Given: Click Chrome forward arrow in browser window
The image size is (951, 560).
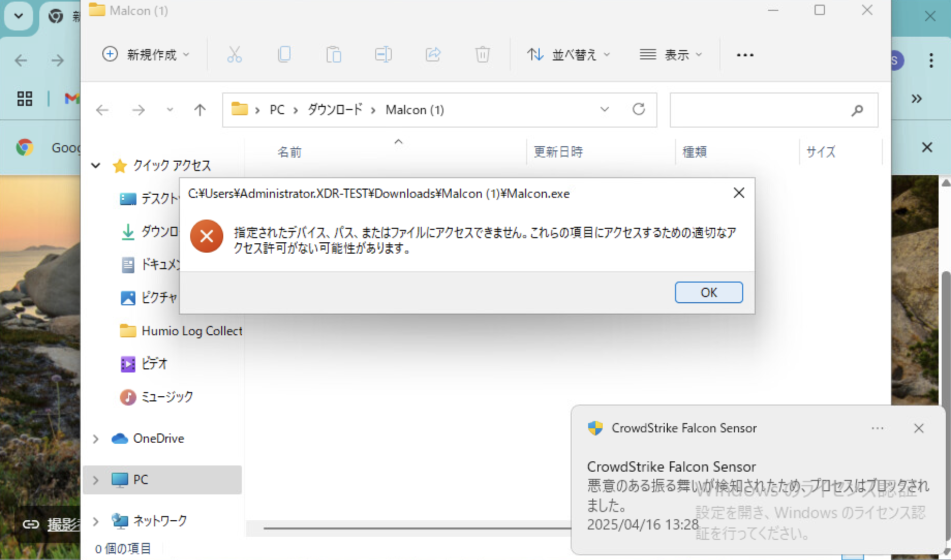Looking at the screenshot, I should [x=57, y=60].
